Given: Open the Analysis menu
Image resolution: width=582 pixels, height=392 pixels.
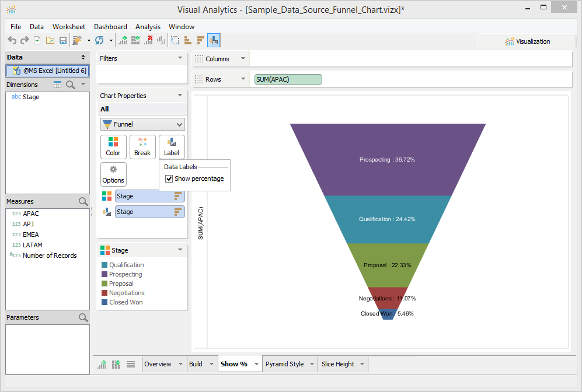Looking at the screenshot, I should point(148,27).
